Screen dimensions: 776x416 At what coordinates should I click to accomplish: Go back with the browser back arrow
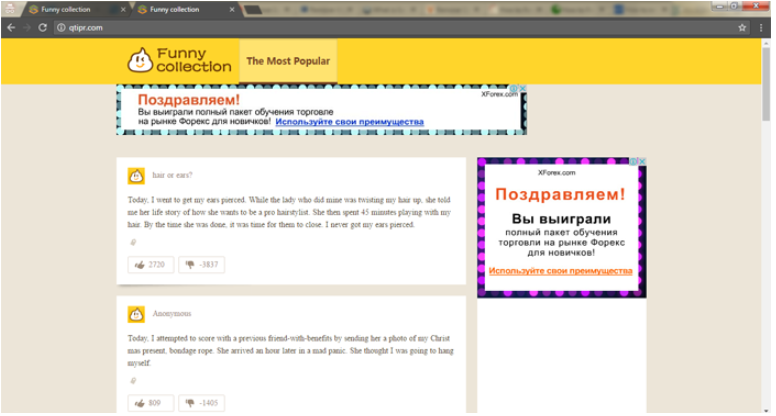pos(11,28)
